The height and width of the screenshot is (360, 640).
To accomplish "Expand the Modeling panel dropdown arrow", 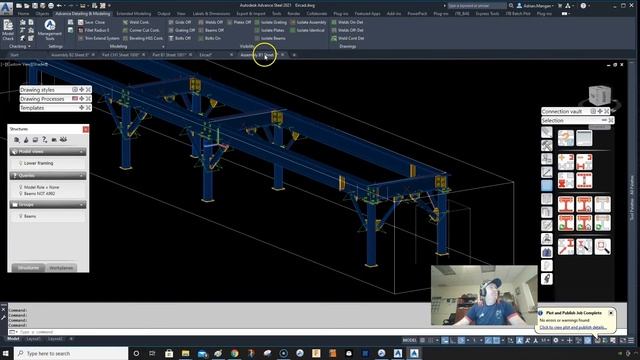I will point(163,47).
